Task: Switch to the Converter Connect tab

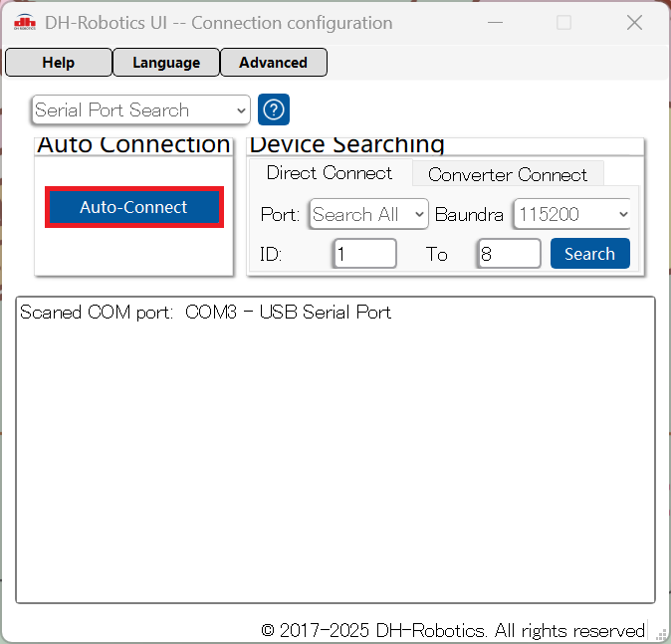Action: click(508, 174)
